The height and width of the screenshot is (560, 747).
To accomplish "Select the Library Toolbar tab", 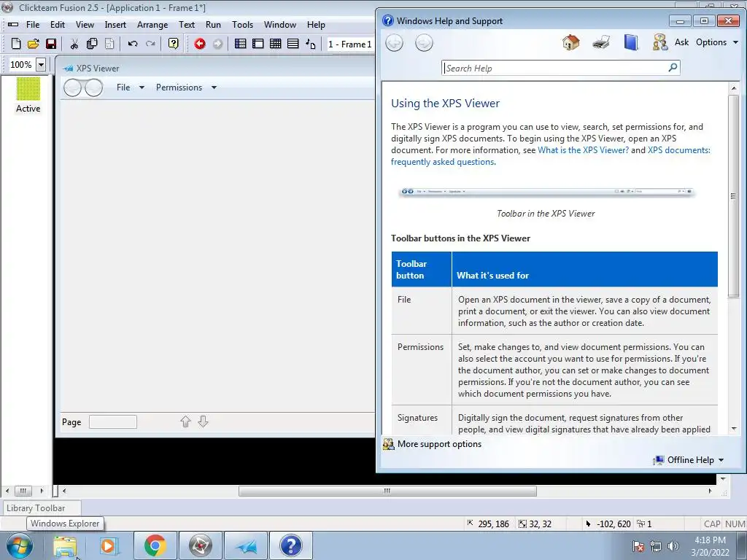I will (x=41, y=508).
